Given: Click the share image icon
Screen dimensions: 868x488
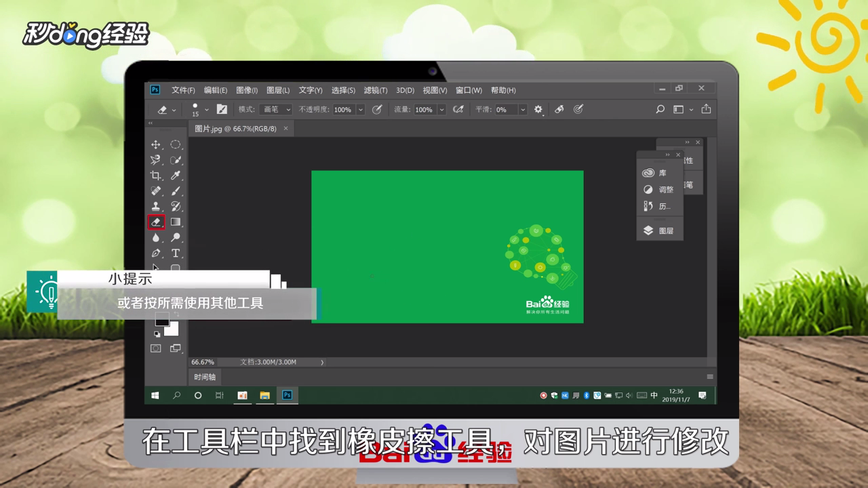Looking at the screenshot, I should [706, 108].
